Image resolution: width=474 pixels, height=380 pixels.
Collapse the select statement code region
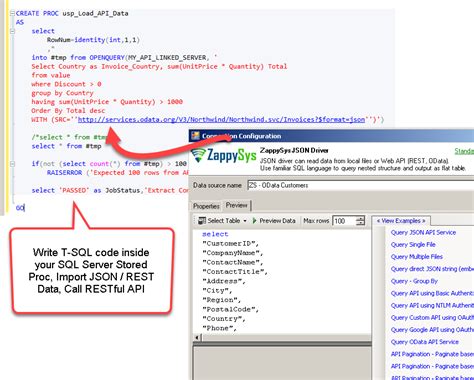click(12, 31)
